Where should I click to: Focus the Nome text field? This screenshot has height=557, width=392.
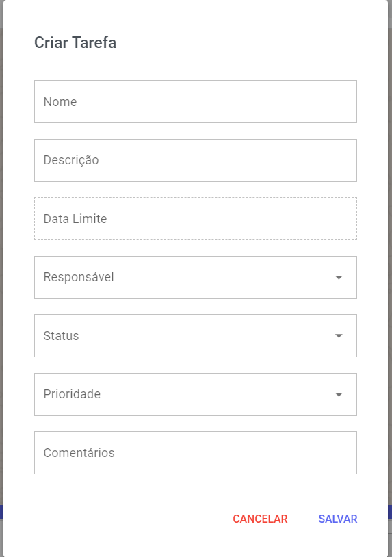coord(196,101)
